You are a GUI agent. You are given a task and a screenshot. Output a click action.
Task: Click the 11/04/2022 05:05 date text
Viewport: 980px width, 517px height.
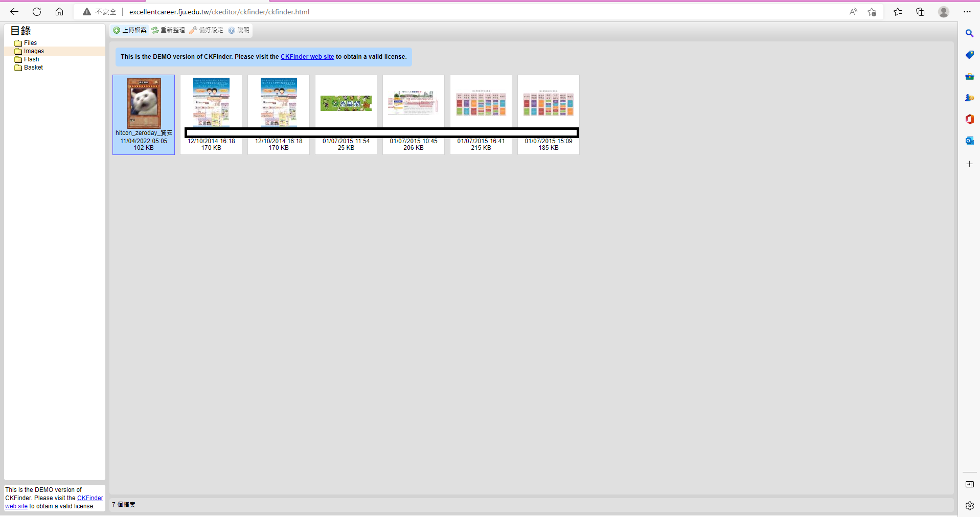tap(144, 141)
